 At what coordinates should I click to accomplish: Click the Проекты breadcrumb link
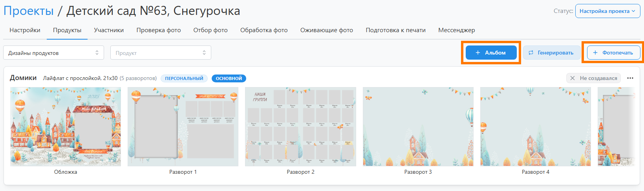tap(29, 11)
